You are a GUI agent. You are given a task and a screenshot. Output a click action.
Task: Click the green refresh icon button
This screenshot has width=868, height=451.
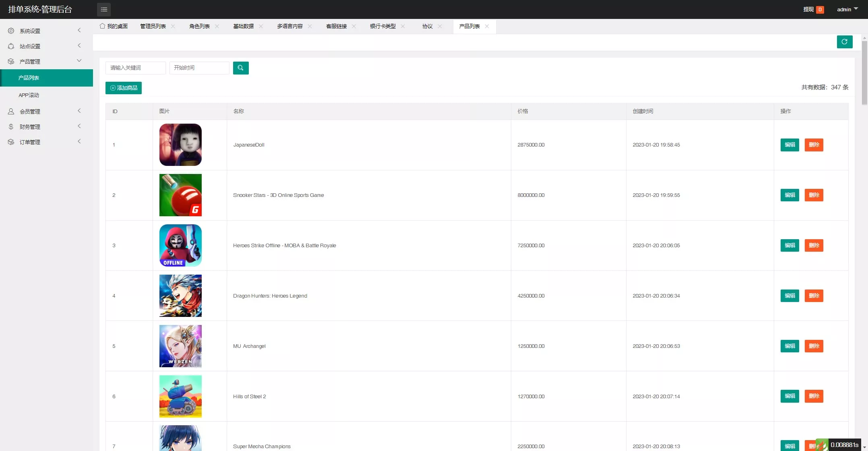[x=844, y=42]
